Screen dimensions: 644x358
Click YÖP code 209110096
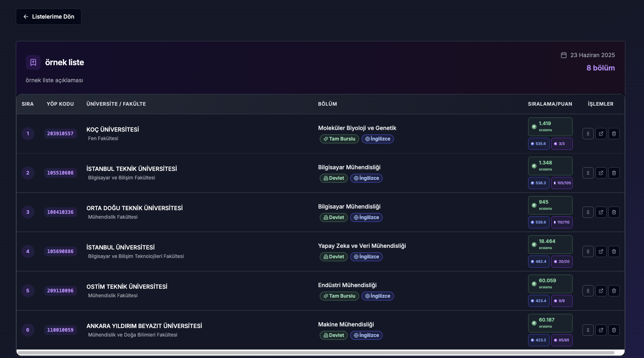[60, 291]
